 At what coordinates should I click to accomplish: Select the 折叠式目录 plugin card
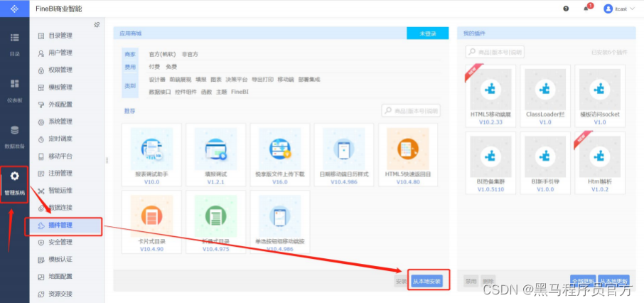(x=215, y=222)
